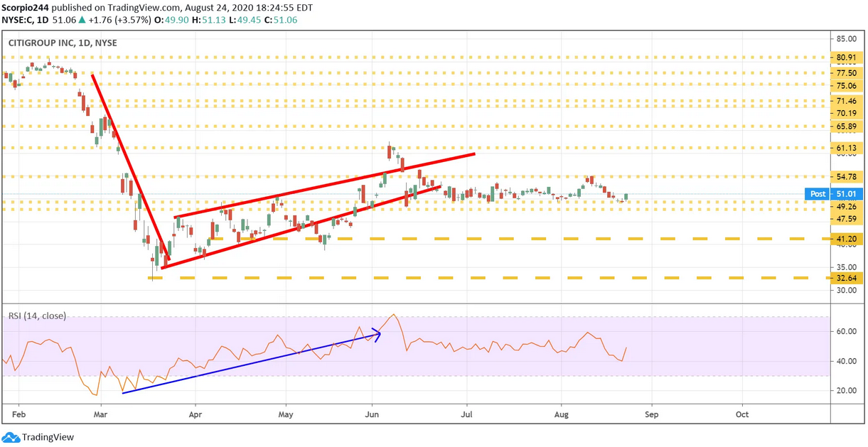Image resolution: width=868 pixels, height=447 pixels.
Task: Select the 77.50 price level label
Action: (845, 72)
